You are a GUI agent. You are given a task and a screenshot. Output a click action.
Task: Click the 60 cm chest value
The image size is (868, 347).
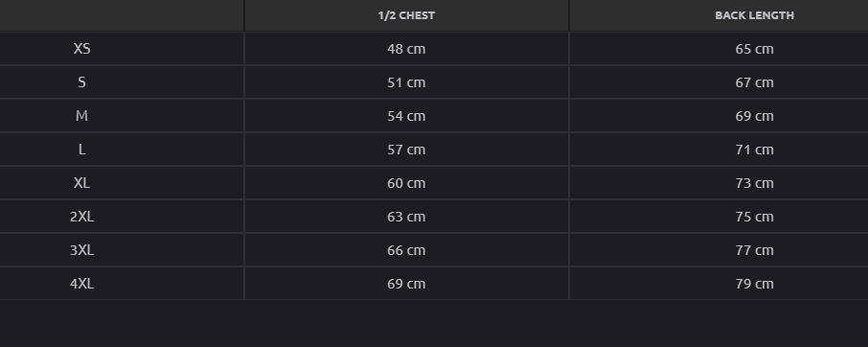pyautogui.click(x=406, y=183)
